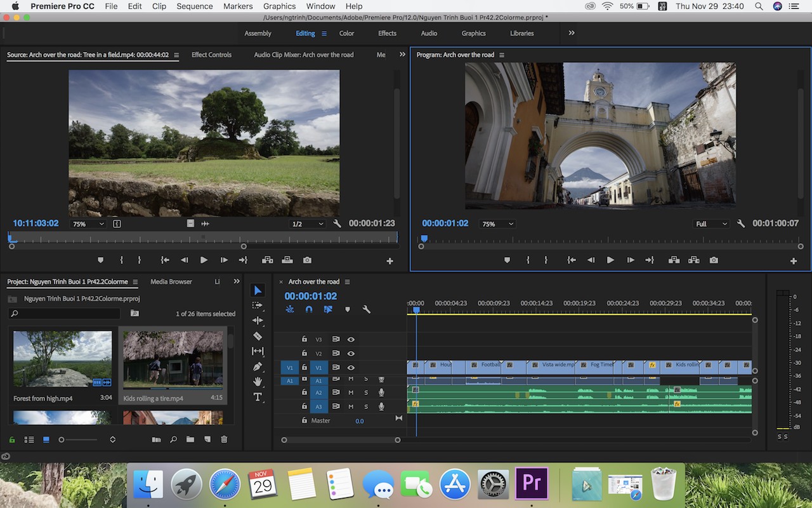Viewport: 812px width, 508px height.
Task: Play in Program monitor
Action: click(x=610, y=260)
